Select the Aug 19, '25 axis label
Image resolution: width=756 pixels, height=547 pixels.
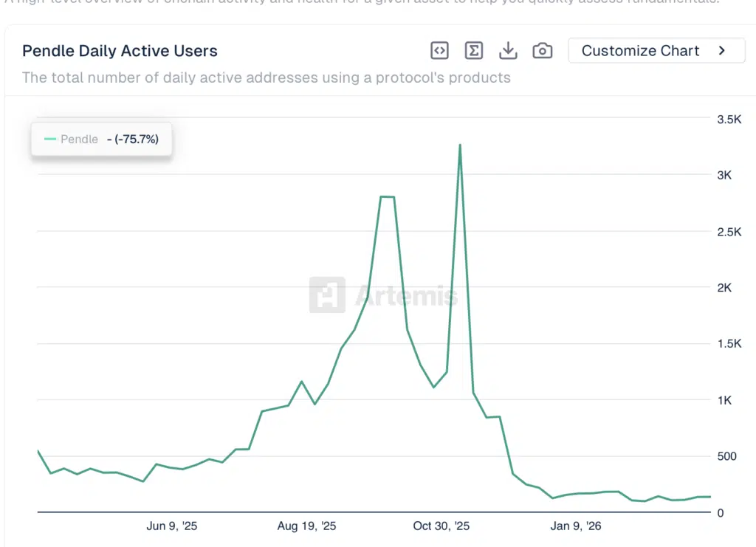pos(306,526)
